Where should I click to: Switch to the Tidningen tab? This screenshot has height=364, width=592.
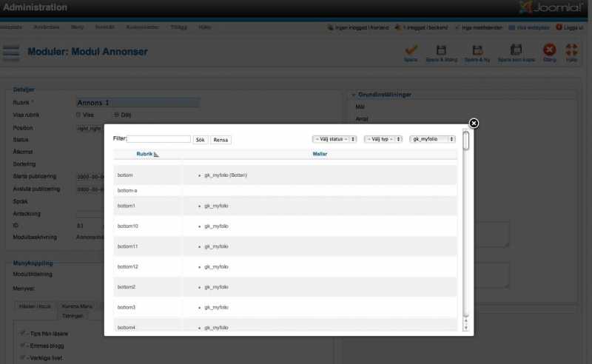pos(73,316)
